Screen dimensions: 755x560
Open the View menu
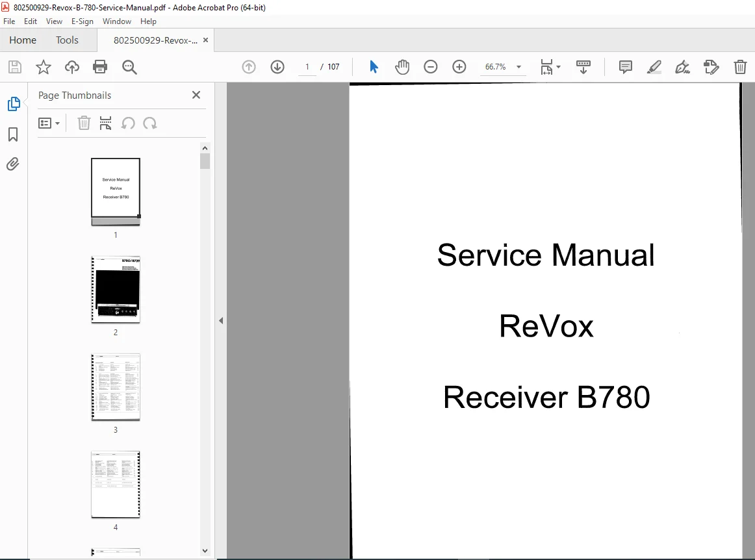point(54,21)
